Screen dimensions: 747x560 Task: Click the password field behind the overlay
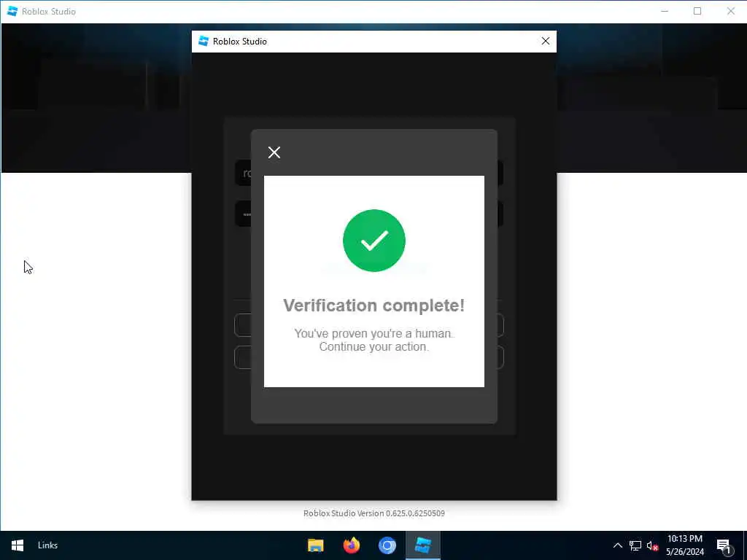tap(369, 214)
